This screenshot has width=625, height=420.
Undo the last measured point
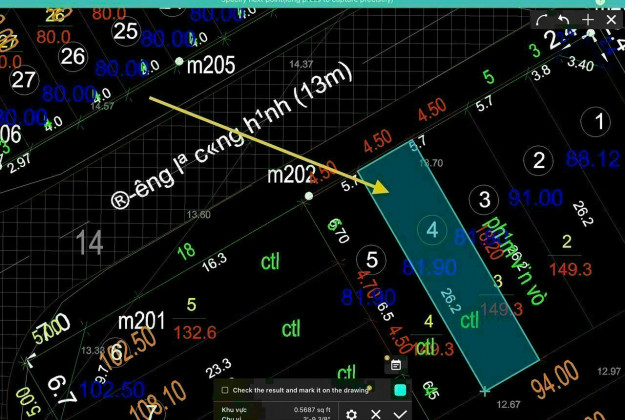pyautogui.click(x=563, y=20)
